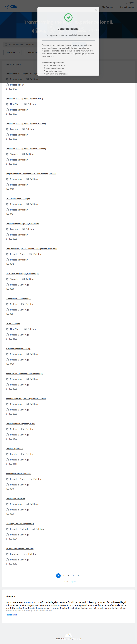The width and height of the screenshot is (137, 644).
Task: Go to next page of jobs arrow
Action: pos(84,575)
